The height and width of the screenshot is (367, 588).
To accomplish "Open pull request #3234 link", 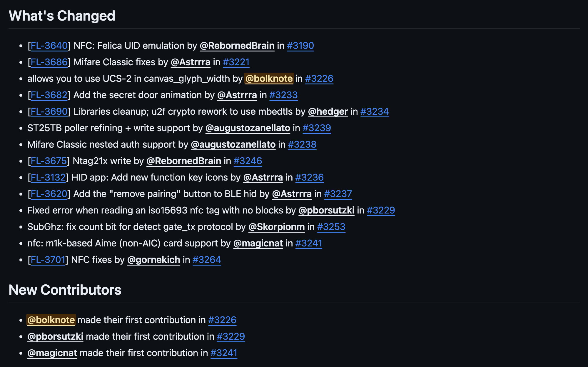I will click(x=375, y=111).
